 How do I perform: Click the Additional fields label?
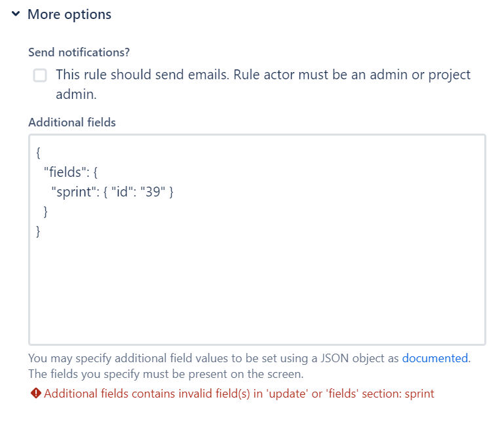pyautogui.click(x=72, y=122)
